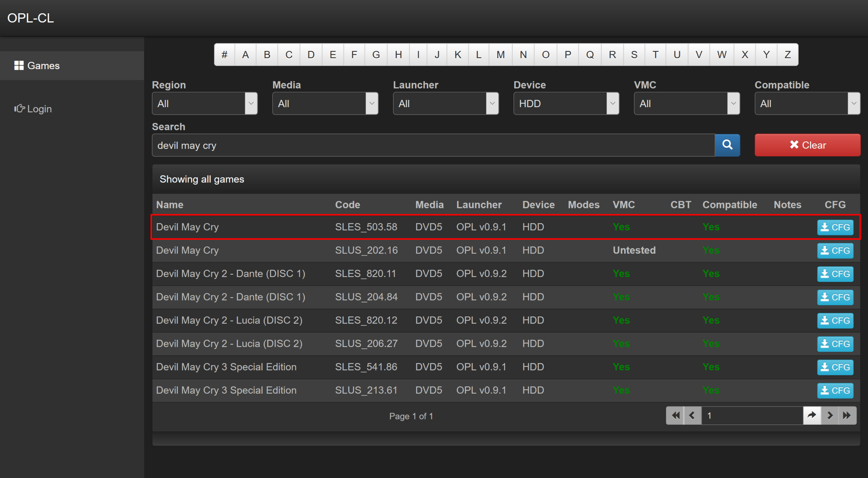
Task: Go to next page of results
Action: tap(830, 415)
